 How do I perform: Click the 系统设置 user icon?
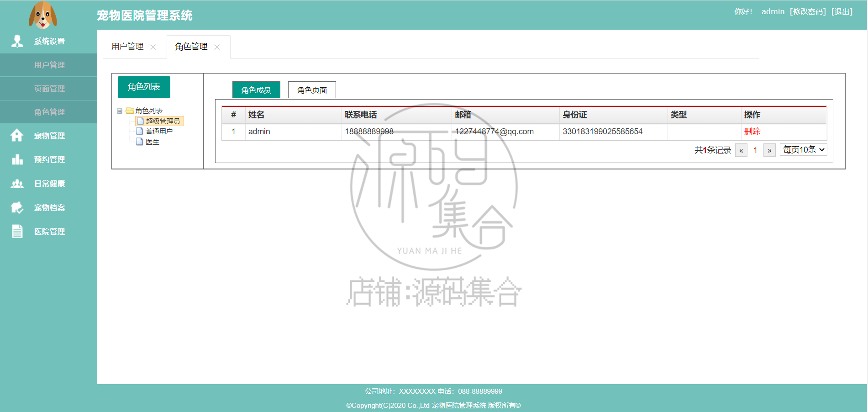click(17, 41)
